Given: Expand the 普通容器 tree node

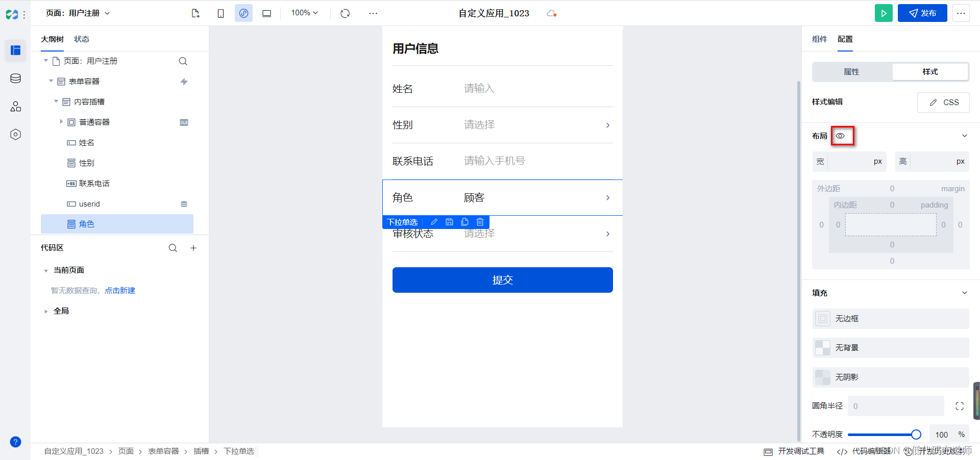Looking at the screenshot, I should (61, 122).
